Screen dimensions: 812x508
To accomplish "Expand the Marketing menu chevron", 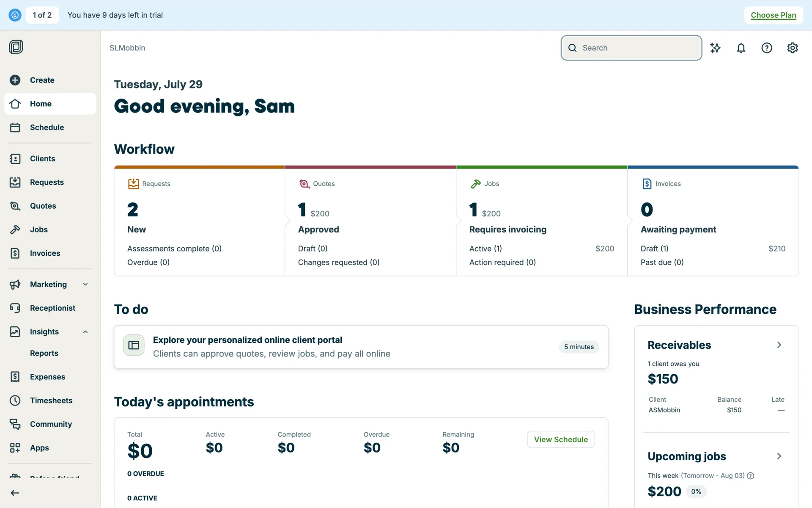I will (x=85, y=284).
